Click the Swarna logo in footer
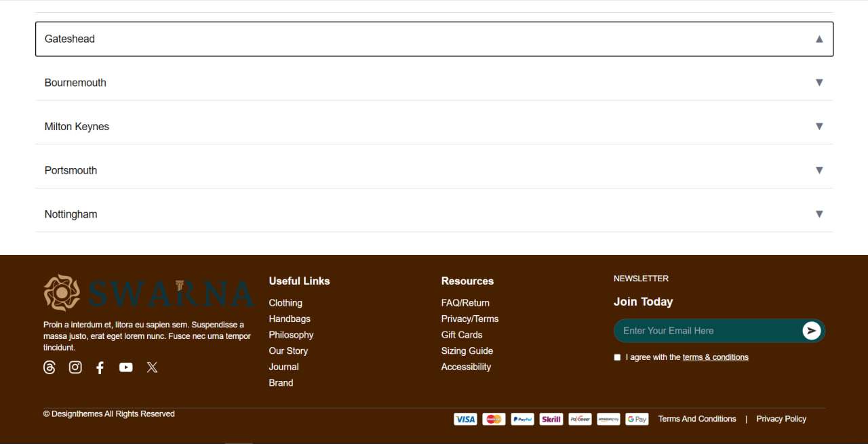 (149, 293)
